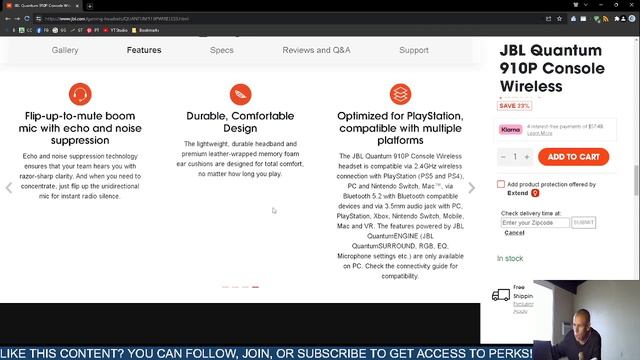Screen dimensions: 640x360
Task: Click the quantity value field
Action: 515,157
